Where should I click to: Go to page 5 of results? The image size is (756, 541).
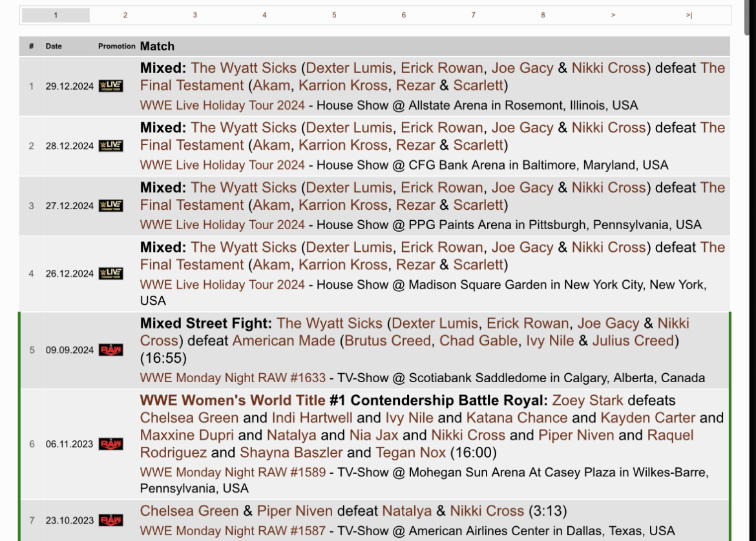334,15
